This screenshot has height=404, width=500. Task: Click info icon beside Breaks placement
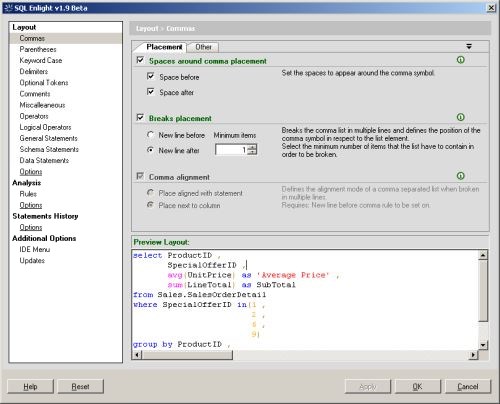click(x=460, y=117)
